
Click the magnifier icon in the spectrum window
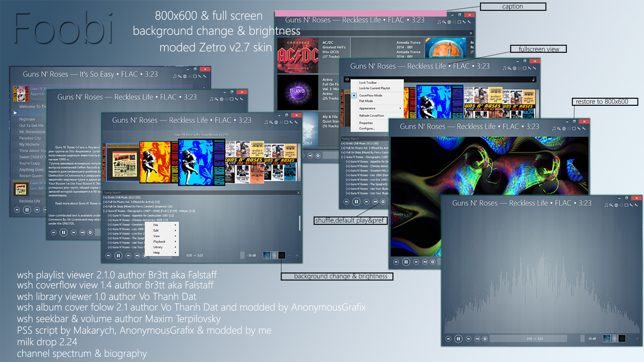pyautogui.click(x=611, y=205)
